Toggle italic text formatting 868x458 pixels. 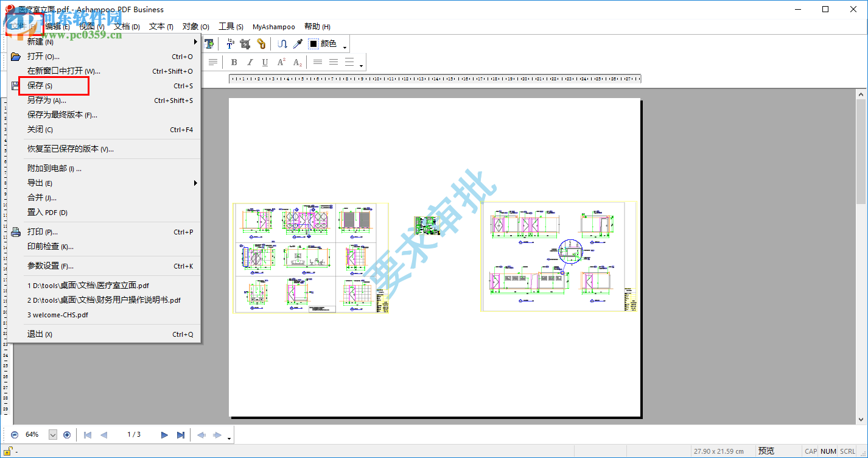click(250, 62)
